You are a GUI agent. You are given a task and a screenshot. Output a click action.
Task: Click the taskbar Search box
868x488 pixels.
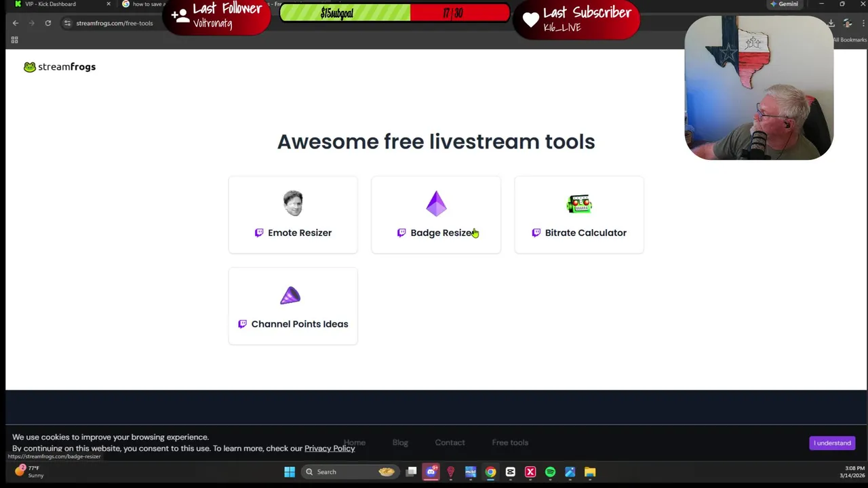click(x=351, y=472)
